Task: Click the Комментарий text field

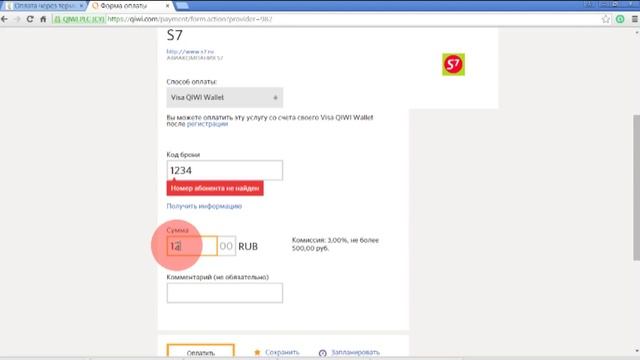Action: (224, 293)
